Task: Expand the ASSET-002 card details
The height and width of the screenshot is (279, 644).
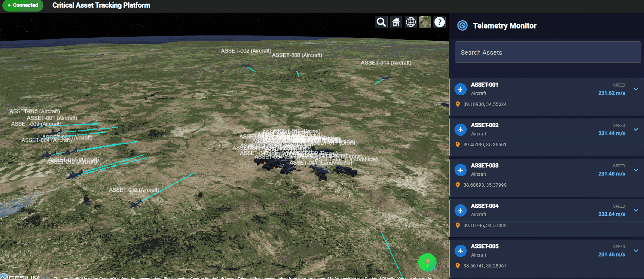Action: [636, 130]
